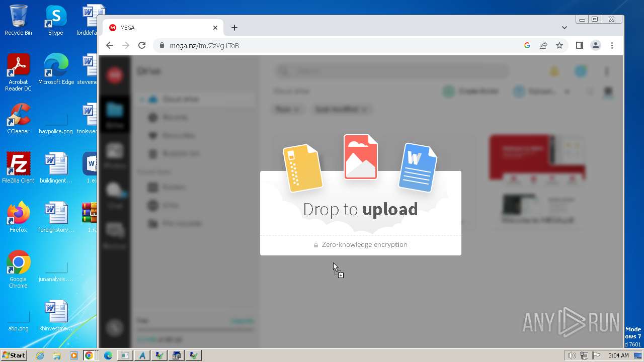The image size is (644, 362).
Task: Click the site lock icon in address bar
Action: click(x=162, y=45)
